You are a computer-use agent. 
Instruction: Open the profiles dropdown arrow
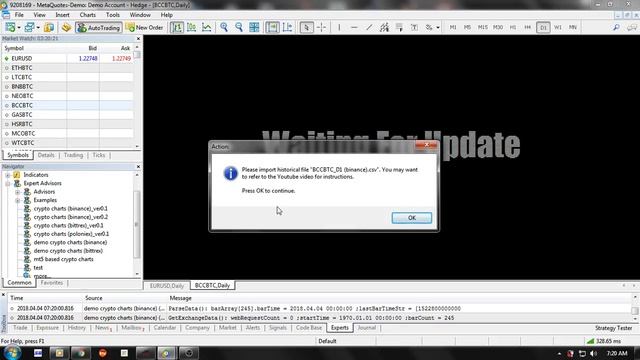click(x=38, y=27)
